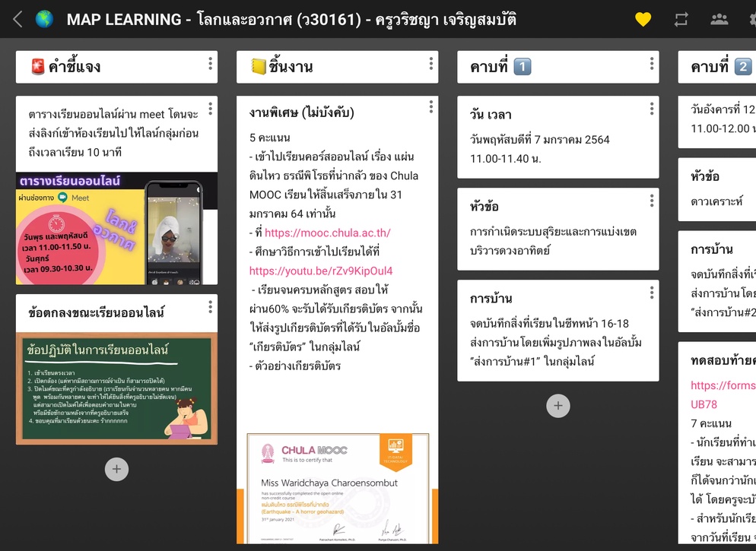Click the back arrow to leave the board
Viewport: 756px width, 551px height.
point(16,18)
